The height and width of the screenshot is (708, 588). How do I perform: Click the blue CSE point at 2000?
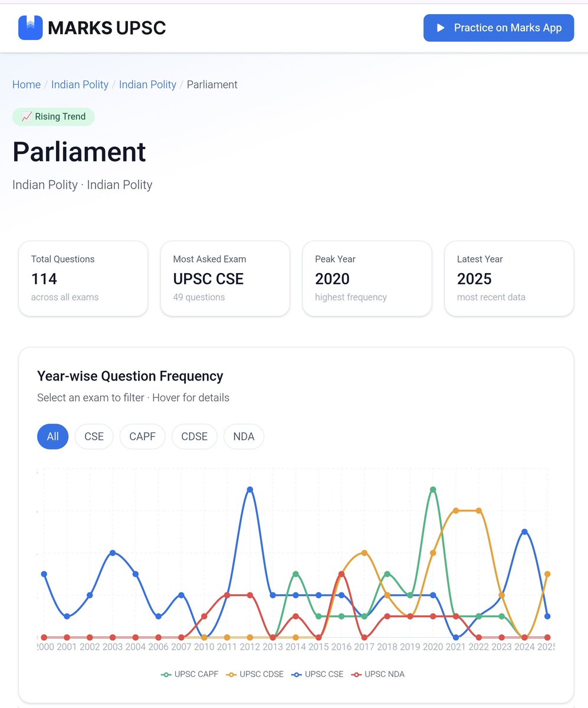point(44,574)
